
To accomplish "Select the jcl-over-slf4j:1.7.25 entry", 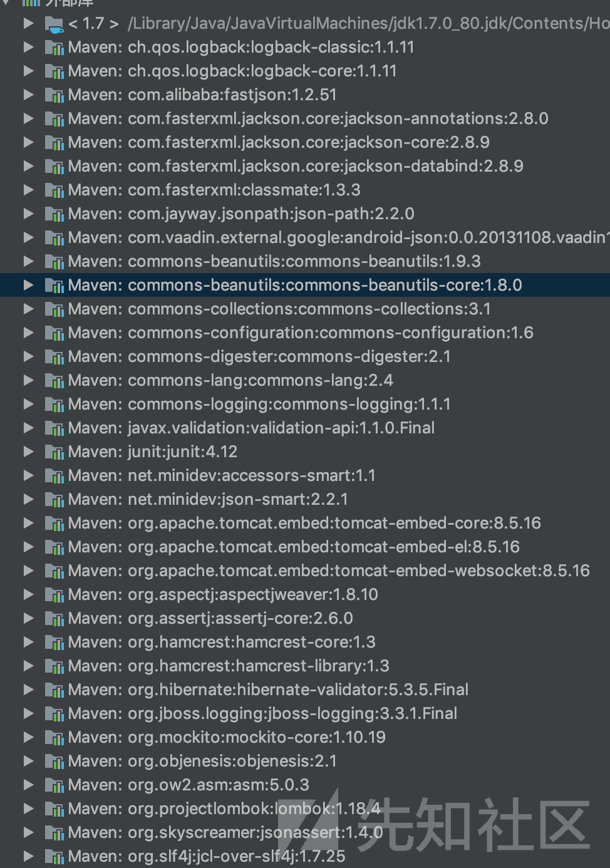I will click(207, 856).
